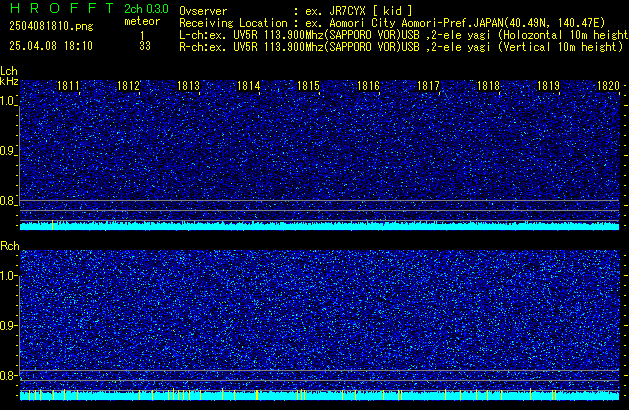Select the kHz unit label
Screen dimensions: 629x410
click(x=9, y=81)
